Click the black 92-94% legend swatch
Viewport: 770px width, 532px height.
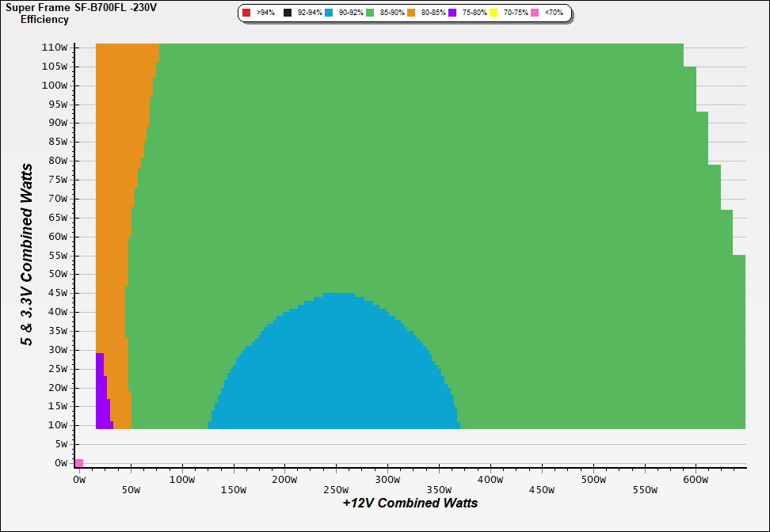tap(288, 13)
